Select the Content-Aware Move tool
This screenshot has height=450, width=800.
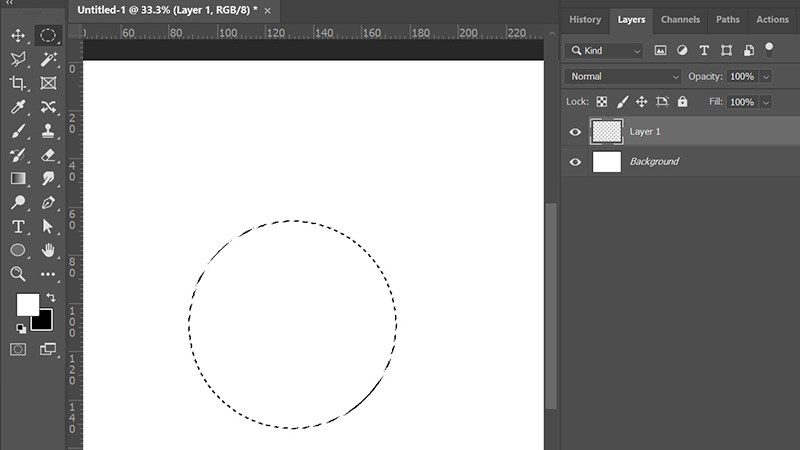tap(48, 107)
